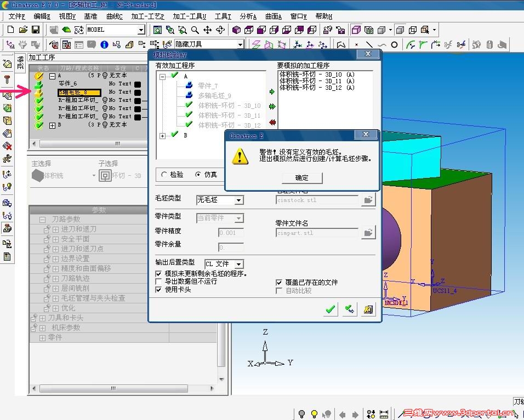Select 体积铣-环切 - 3D_11 (A) in simulate list
Screen dimensions: 524x420
coord(317,81)
